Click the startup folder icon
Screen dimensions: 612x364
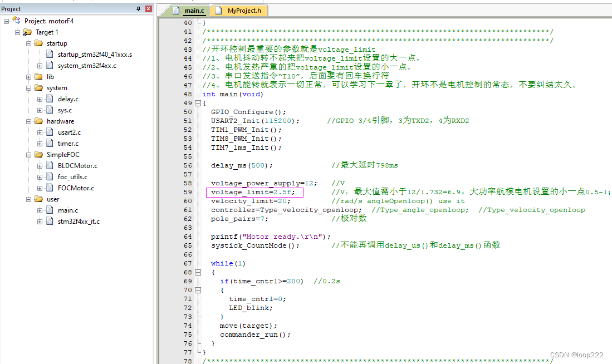[x=38, y=43]
